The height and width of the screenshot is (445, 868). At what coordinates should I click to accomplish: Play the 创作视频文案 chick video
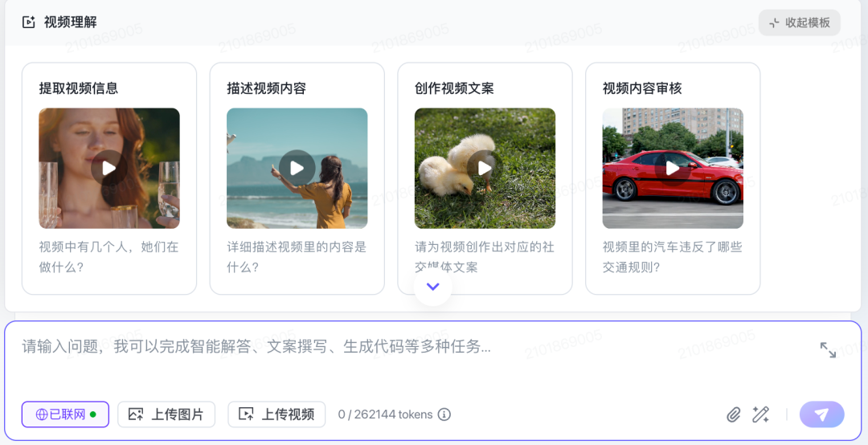[485, 168]
